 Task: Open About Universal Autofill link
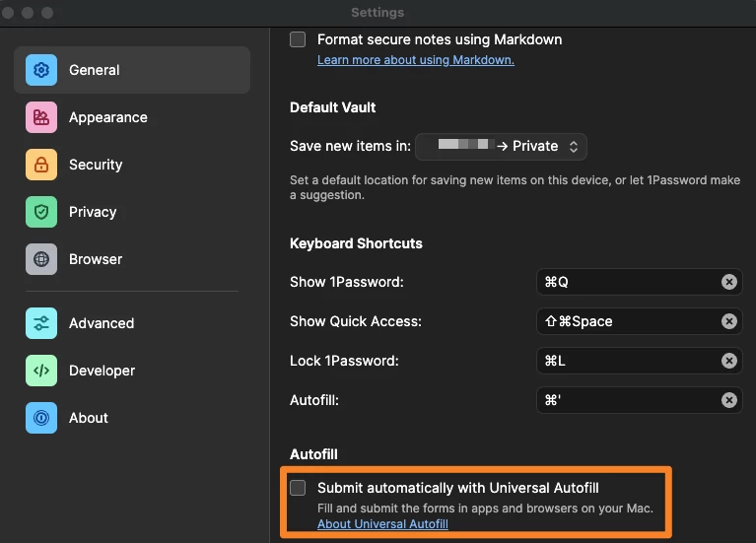tap(382, 523)
